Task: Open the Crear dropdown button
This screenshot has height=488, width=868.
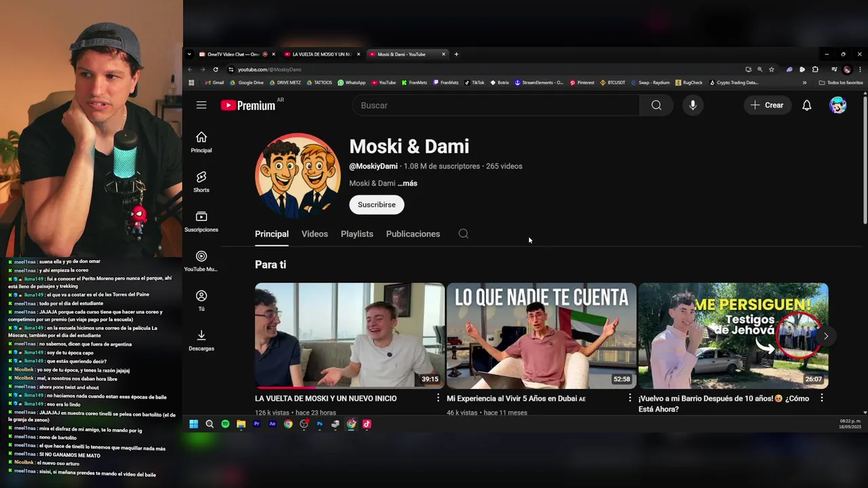Action: (x=767, y=105)
